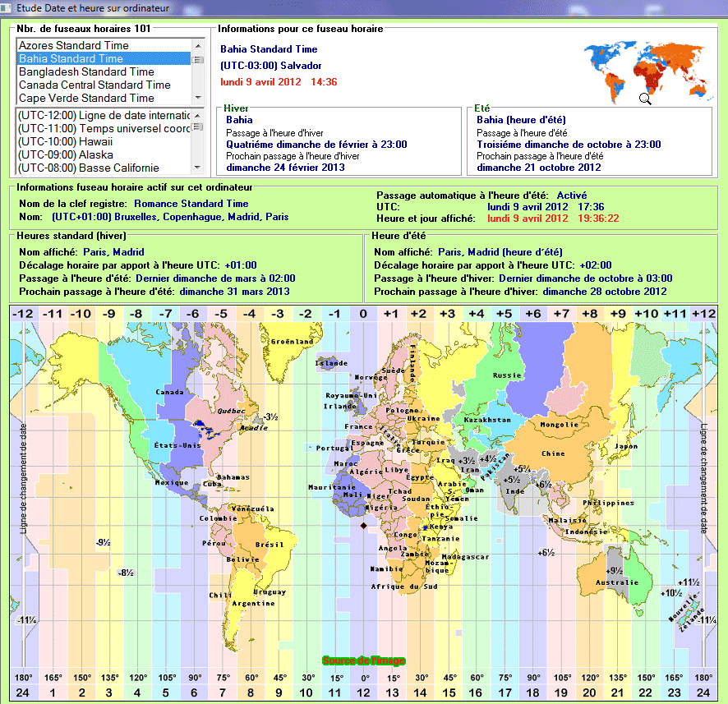Choose the (UTC-11:00) Temps universel entry
728x704 pixels.
tap(104, 128)
